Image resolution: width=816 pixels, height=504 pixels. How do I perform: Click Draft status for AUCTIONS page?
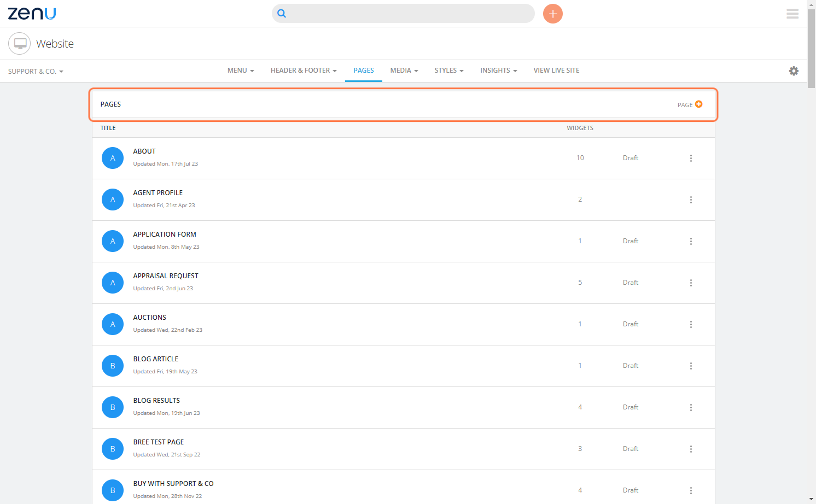[x=631, y=324]
